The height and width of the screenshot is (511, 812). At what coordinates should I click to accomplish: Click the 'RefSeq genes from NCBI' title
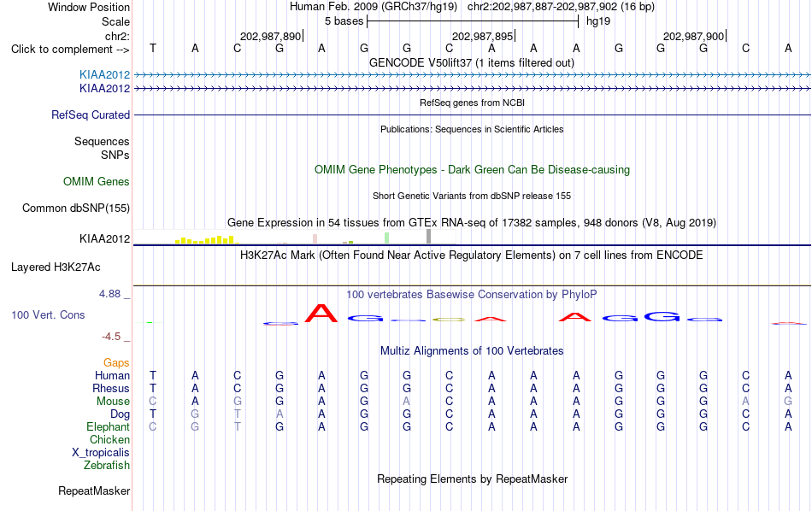click(x=473, y=103)
